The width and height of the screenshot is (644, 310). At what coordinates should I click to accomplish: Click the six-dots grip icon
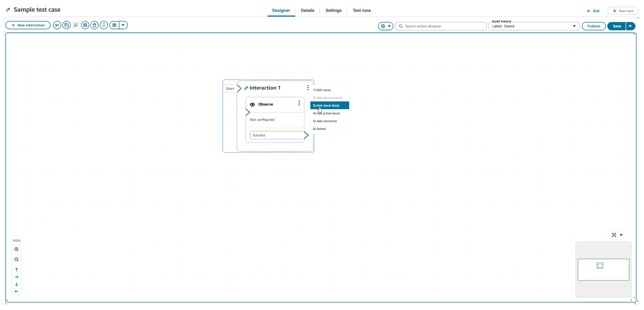coord(104,25)
